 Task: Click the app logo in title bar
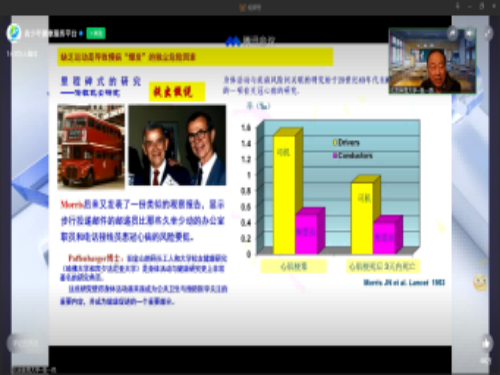click(243, 7)
